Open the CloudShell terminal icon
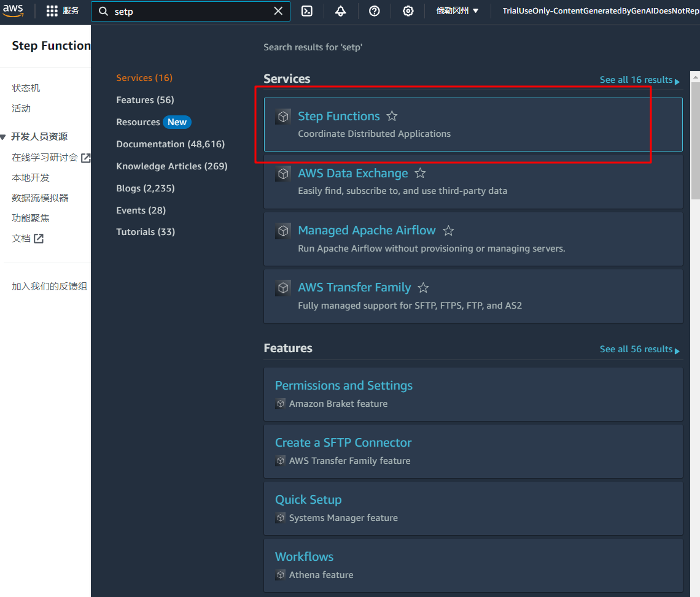This screenshot has height=597, width=700. click(x=307, y=10)
